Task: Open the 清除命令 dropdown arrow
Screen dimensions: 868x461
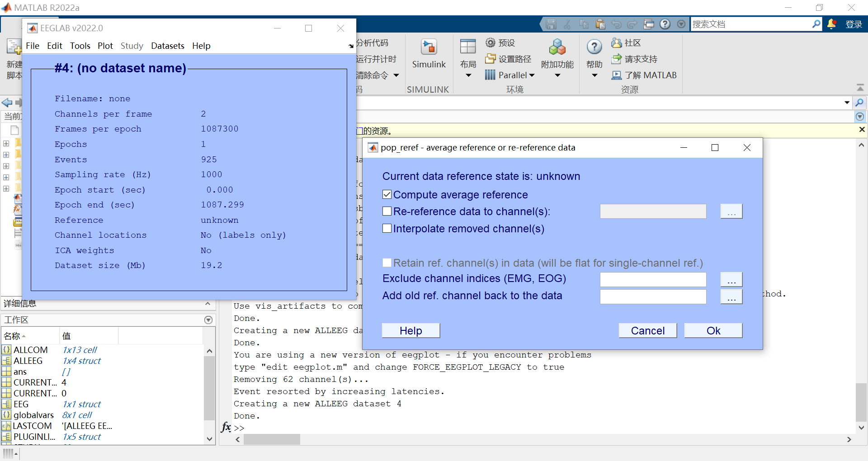Action: point(396,75)
